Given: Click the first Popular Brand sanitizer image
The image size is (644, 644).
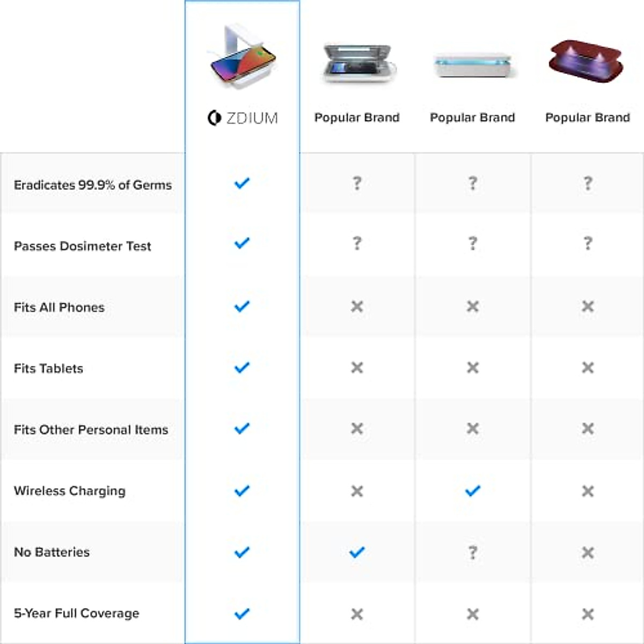Looking at the screenshot, I should [357, 64].
